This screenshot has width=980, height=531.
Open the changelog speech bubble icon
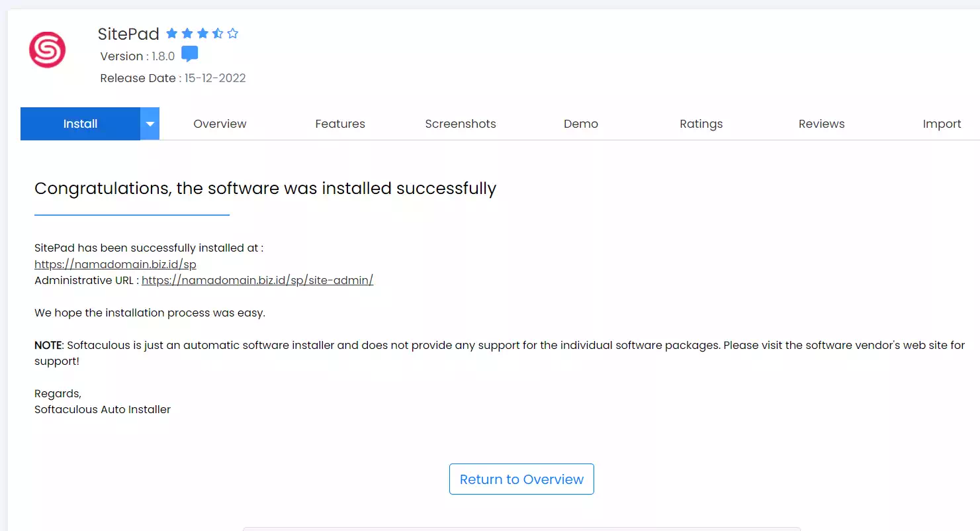(x=190, y=54)
